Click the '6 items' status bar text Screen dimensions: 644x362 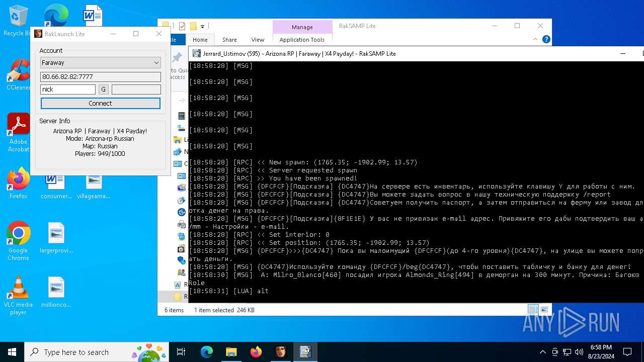pyautogui.click(x=174, y=310)
